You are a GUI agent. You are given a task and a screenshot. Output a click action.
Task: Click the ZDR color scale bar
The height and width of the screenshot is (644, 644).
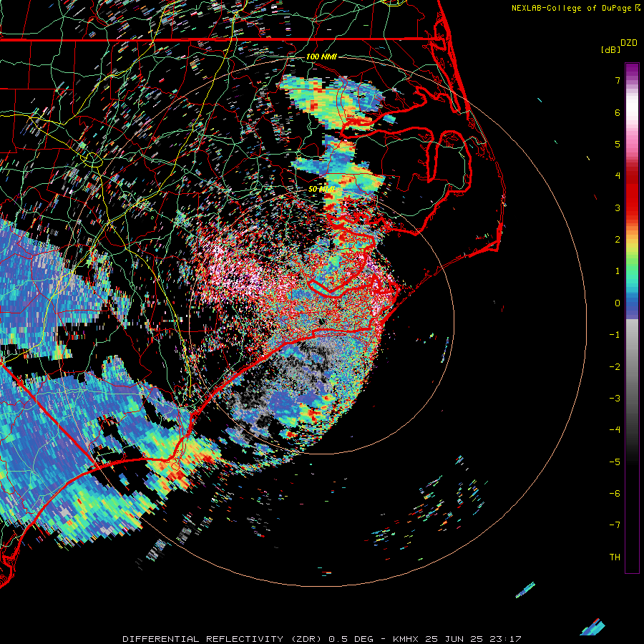632,318
